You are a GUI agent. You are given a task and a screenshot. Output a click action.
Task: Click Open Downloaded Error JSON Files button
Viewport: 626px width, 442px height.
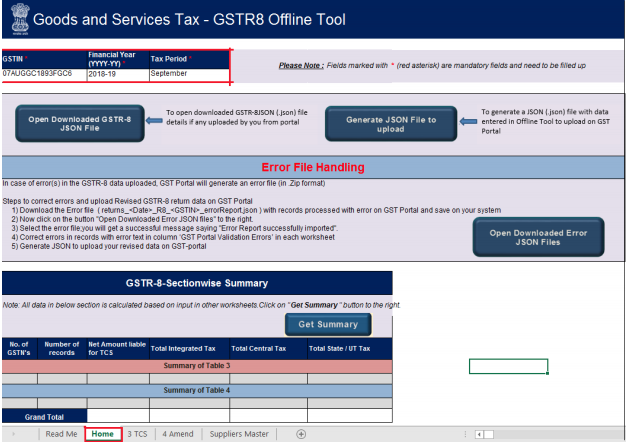(538, 237)
